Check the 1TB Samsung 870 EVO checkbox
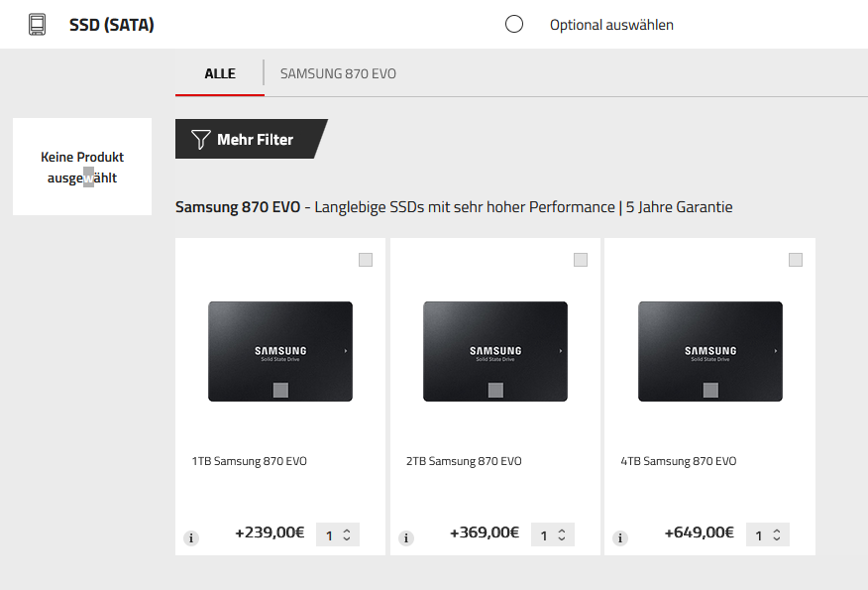 click(x=366, y=260)
